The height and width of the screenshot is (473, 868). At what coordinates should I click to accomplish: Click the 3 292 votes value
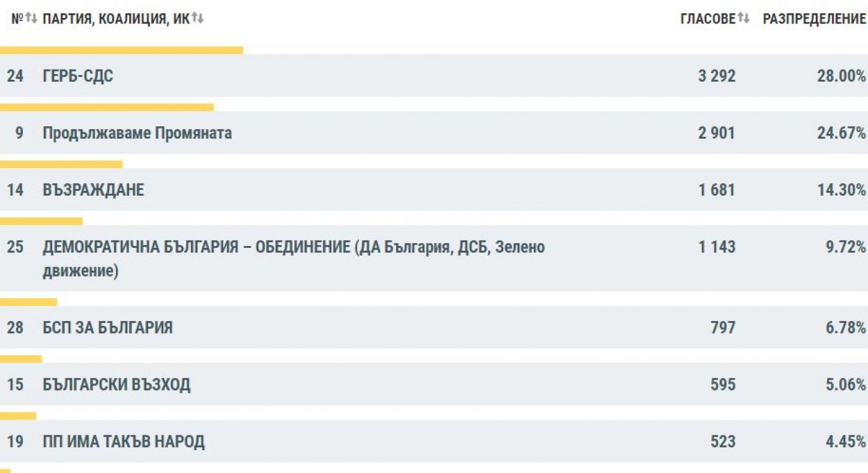click(717, 76)
